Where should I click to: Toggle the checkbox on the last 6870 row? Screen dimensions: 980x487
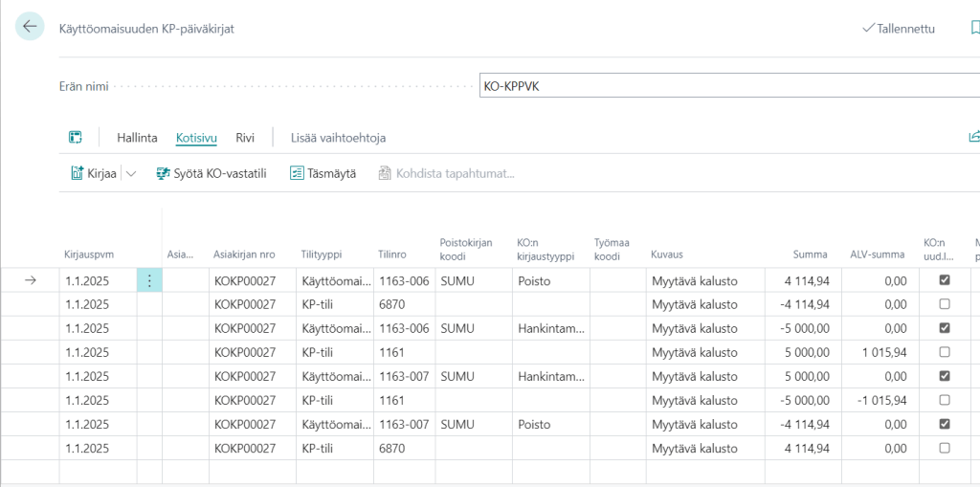click(945, 448)
